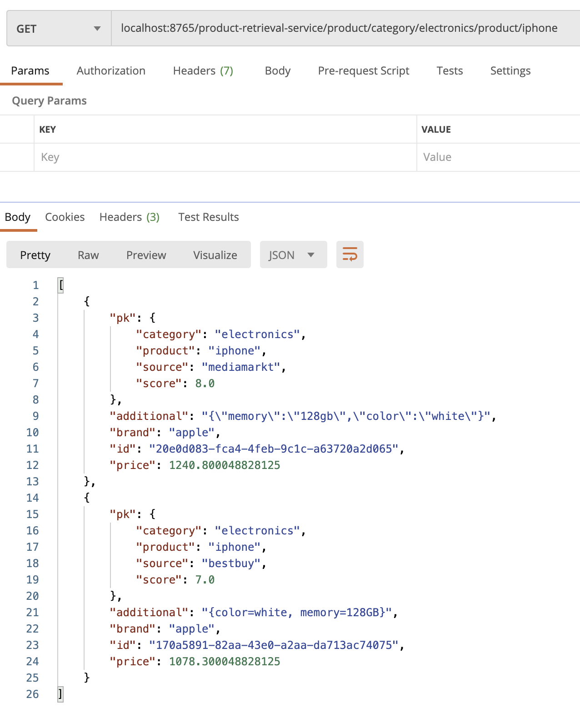Image resolution: width=580 pixels, height=728 pixels.
Task: Toggle the word wrap icon button
Action: tap(350, 254)
